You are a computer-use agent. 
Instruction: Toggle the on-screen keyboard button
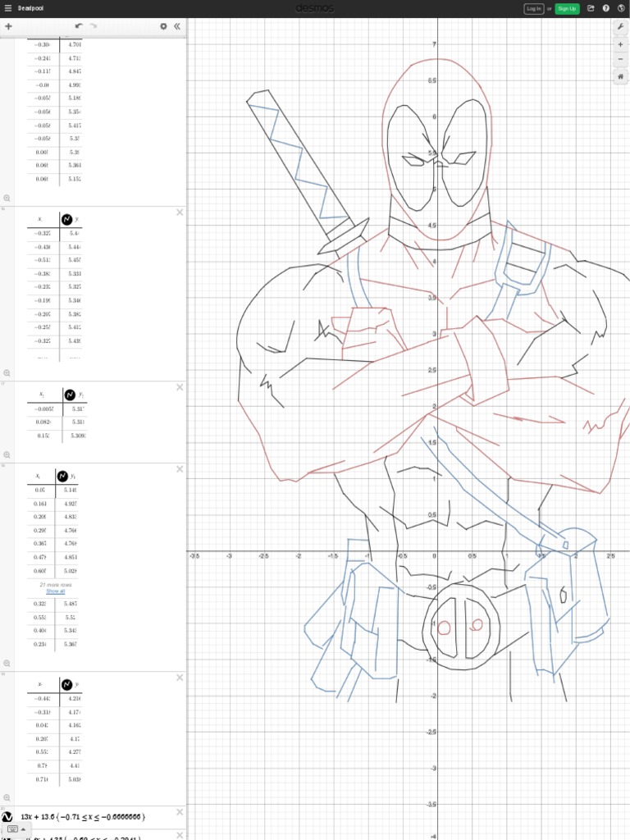[16, 829]
